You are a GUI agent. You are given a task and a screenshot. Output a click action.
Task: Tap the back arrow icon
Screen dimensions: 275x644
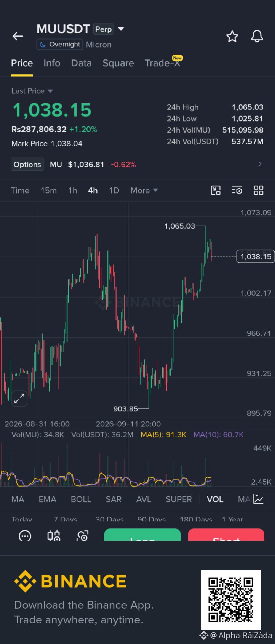(18, 36)
